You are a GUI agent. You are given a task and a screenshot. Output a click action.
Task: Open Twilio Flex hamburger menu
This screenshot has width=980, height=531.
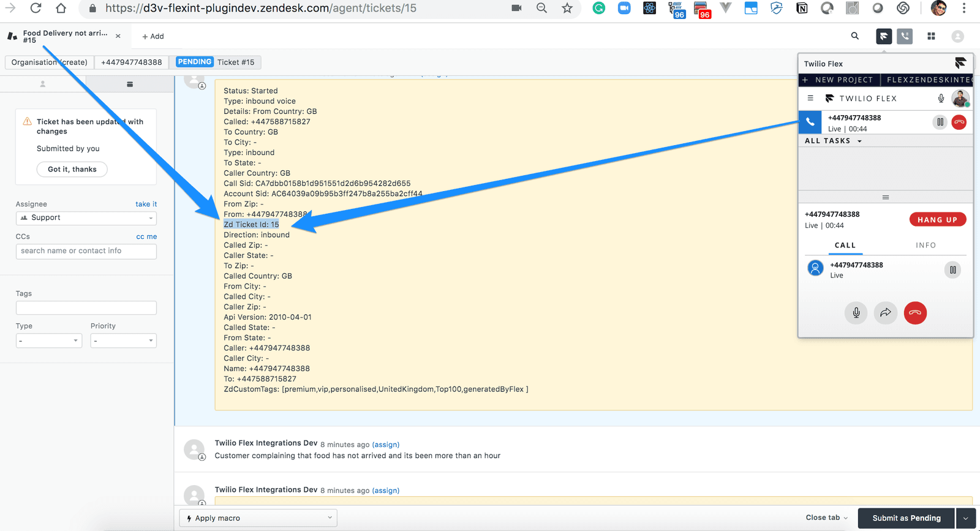coord(810,98)
